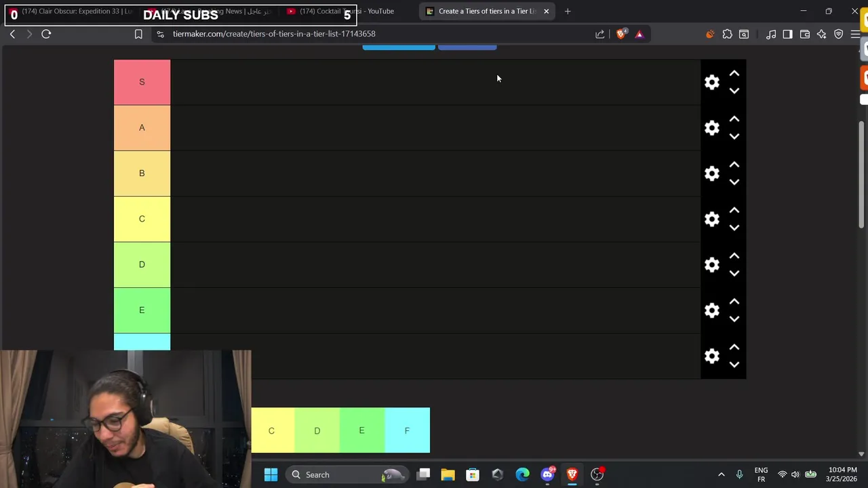
Task: Click the orange A tier label
Action: [142, 127]
